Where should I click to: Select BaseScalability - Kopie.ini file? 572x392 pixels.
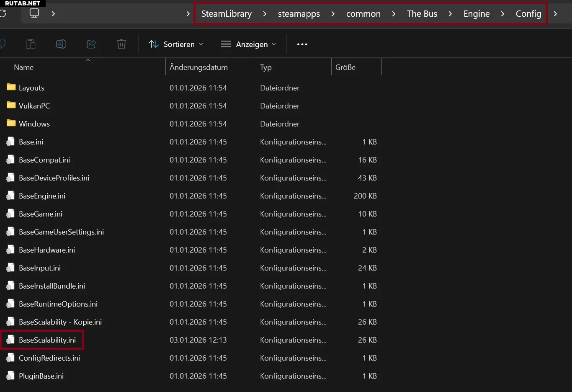click(60, 322)
